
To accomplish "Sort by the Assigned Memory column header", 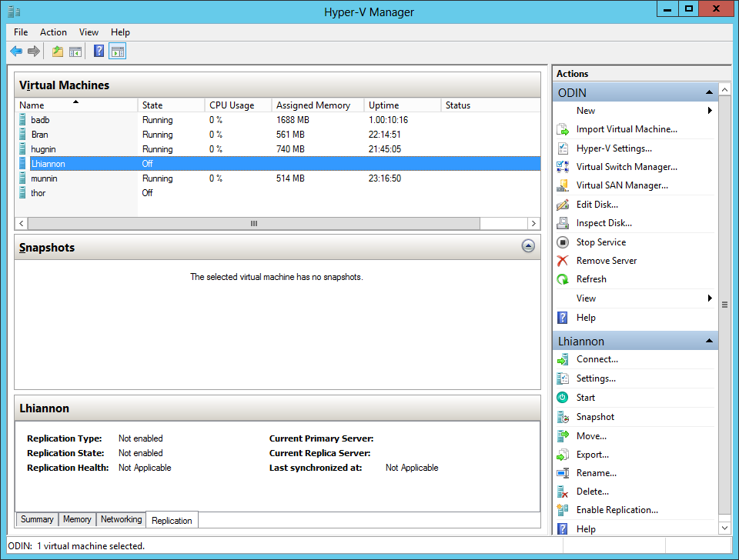I will coord(318,105).
